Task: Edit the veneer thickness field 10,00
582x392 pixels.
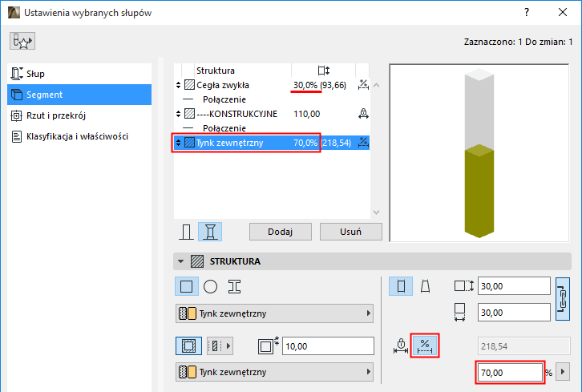Action: pyautogui.click(x=328, y=346)
